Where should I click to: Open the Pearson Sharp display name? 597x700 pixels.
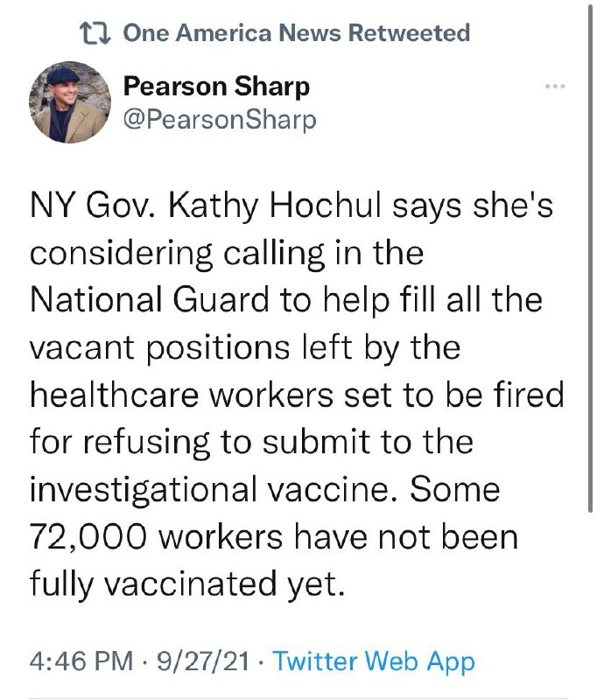coord(216,87)
